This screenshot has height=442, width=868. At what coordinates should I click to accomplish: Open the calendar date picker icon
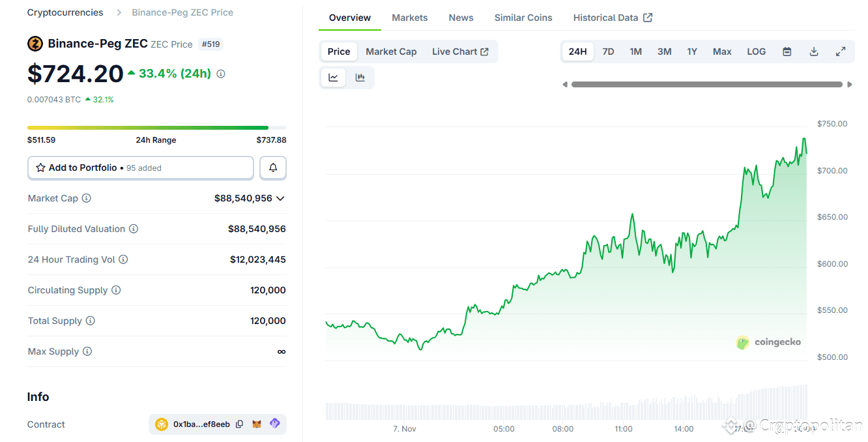coord(787,51)
